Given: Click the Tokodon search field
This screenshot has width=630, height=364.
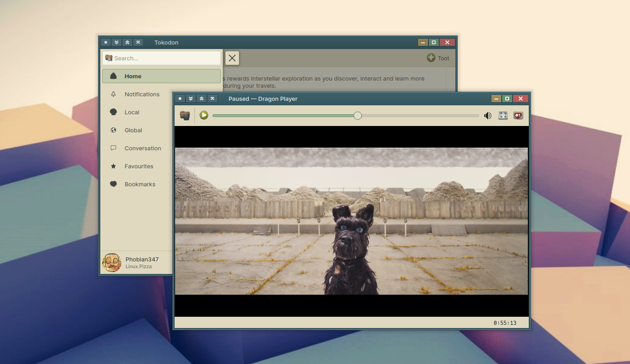Looking at the screenshot, I should tap(162, 58).
